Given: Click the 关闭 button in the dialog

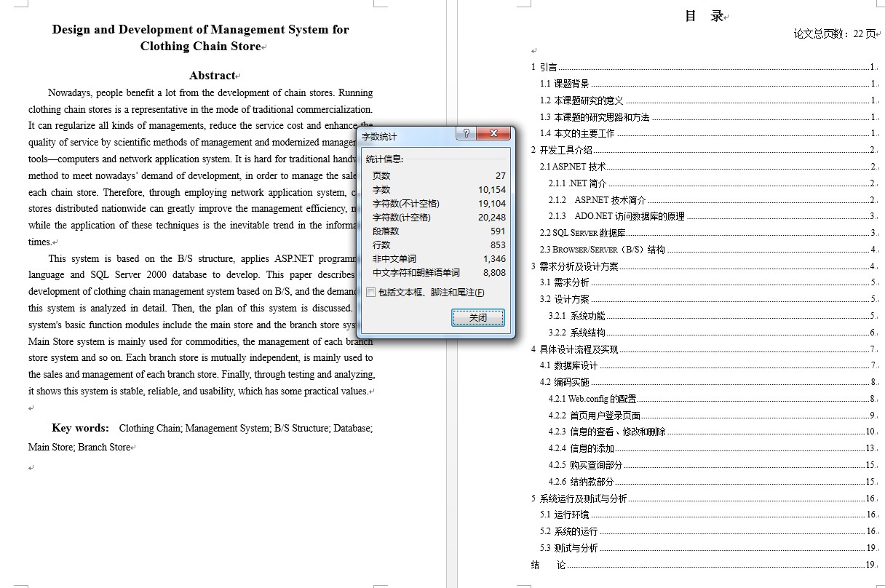Looking at the screenshot, I should coord(477,317).
